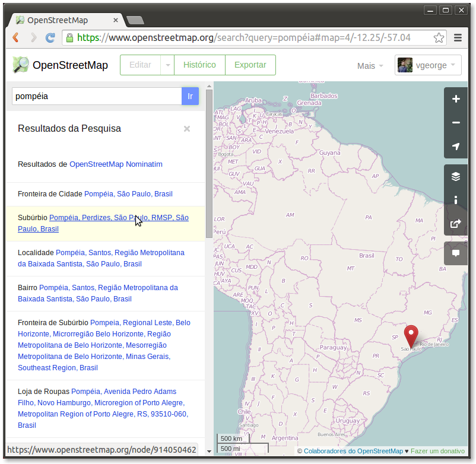476x464 pixels.
Task: Click the OpenStreetMap magnifier logo
Action: 21,65
